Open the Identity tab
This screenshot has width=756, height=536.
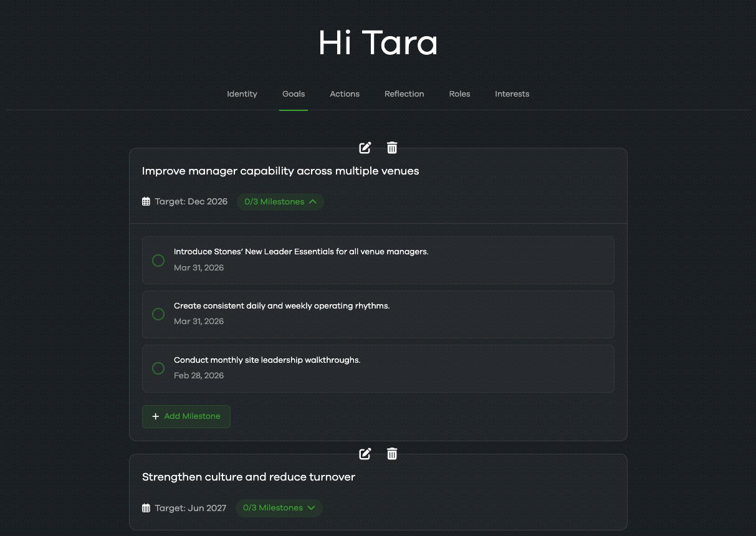point(242,94)
